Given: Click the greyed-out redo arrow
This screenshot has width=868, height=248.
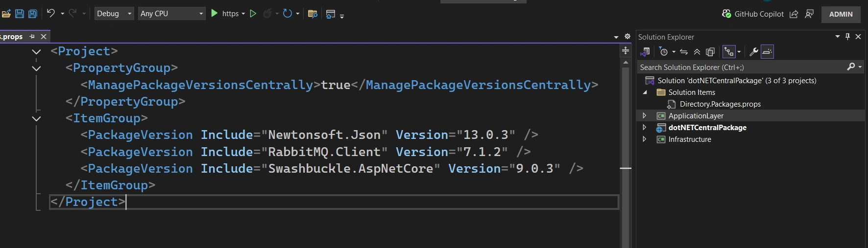Looking at the screenshot, I should 72,13.
